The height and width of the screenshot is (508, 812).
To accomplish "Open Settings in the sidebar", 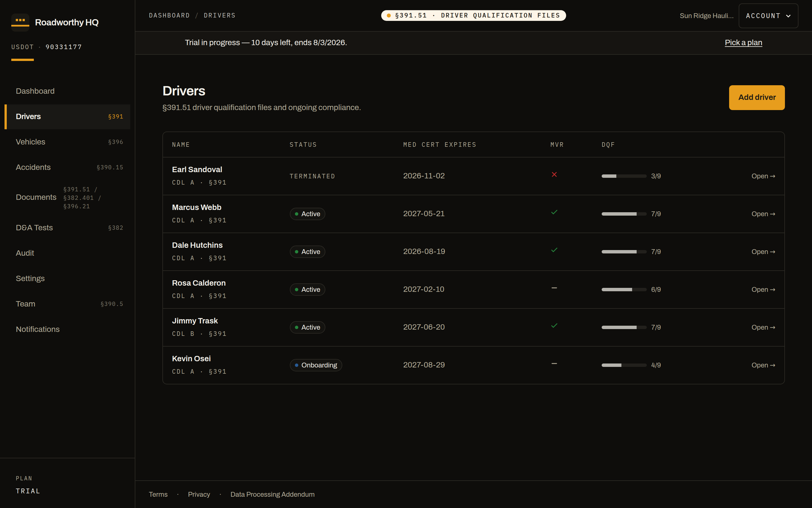I will [x=67, y=279].
